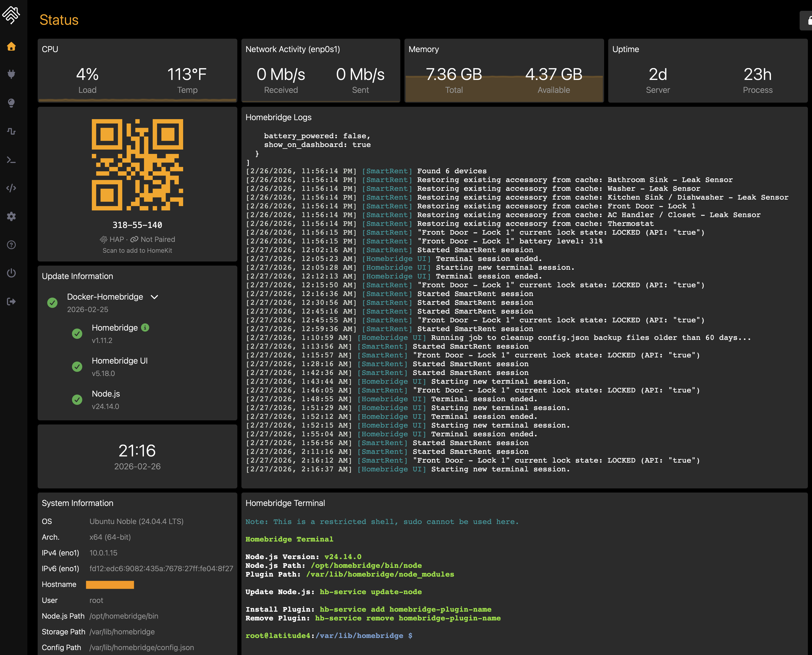812x655 pixels.
Task: Focus the terminal prompt root@latitude4
Action: (329, 636)
